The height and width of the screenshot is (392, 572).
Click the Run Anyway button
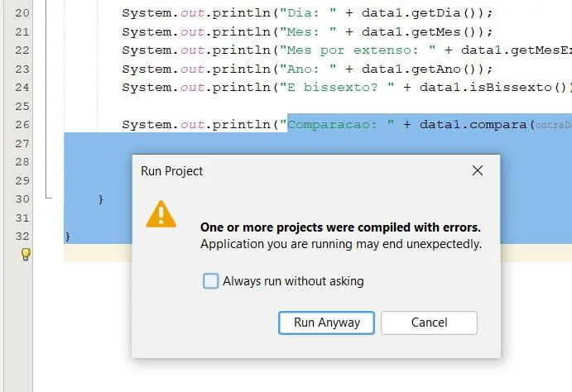[x=326, y=323]
